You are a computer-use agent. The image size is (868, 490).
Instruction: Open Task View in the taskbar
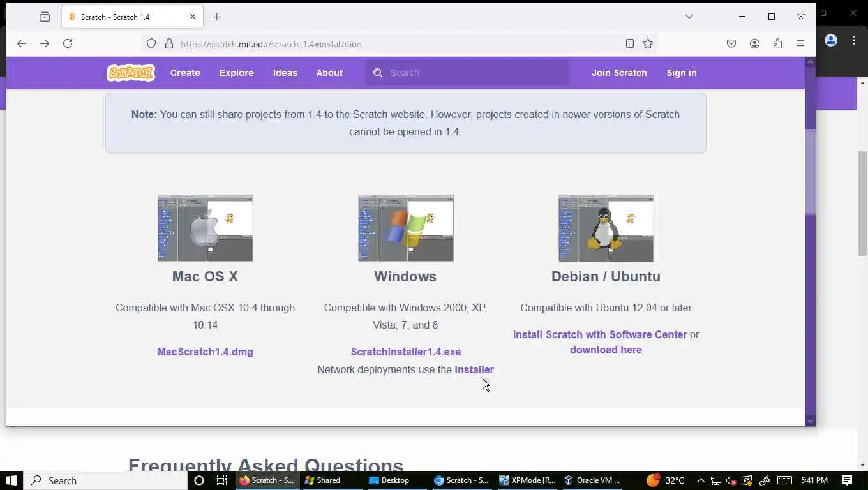tap(221, 480)
